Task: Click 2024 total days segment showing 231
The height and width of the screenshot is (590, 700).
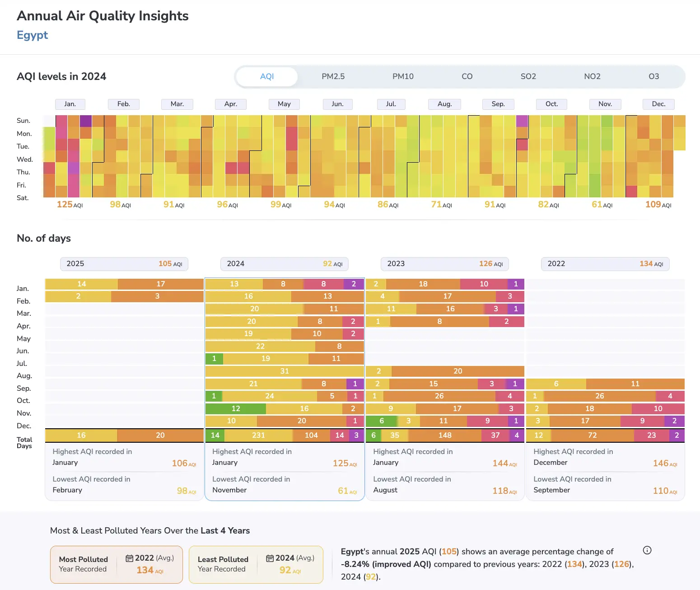Action: (258, 435)
